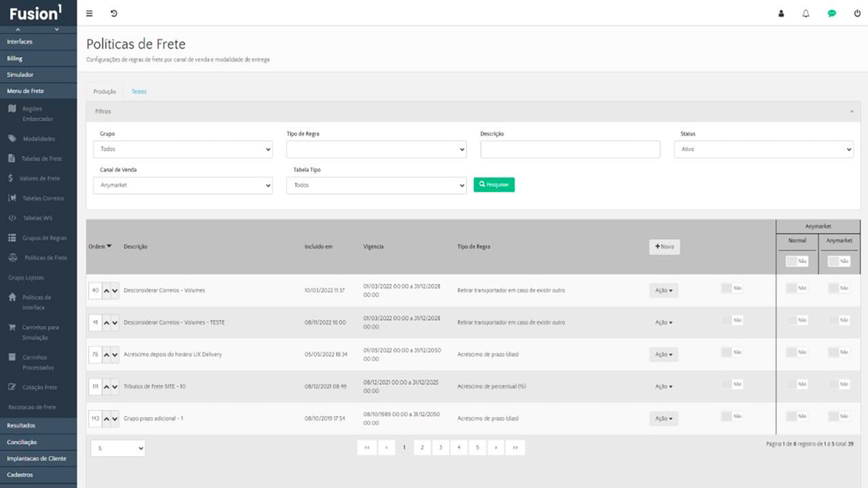Open the Grupo dropdown
868x488 pixels.
coord(182,149)
